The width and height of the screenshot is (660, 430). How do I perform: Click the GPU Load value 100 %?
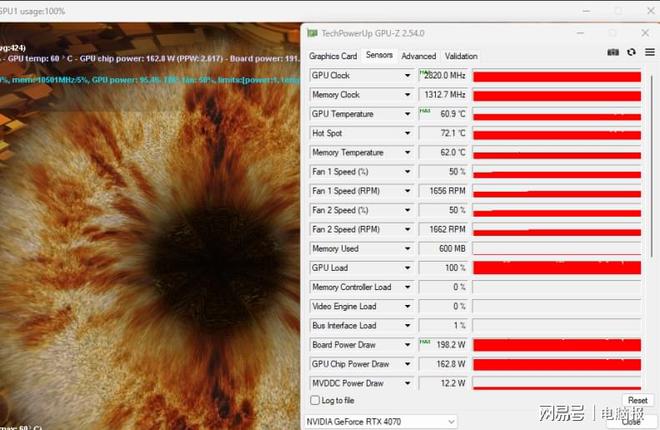443,268
